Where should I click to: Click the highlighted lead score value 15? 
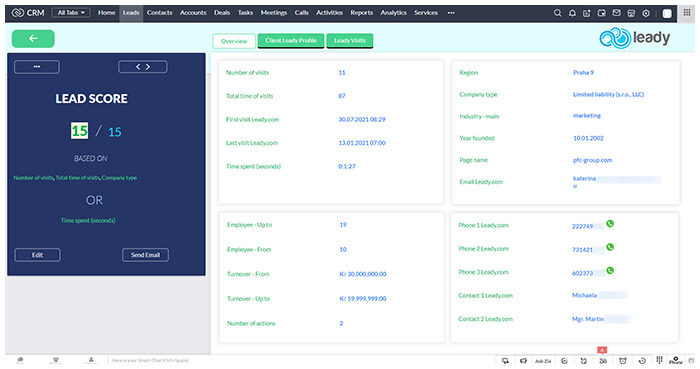pos(79,131)
